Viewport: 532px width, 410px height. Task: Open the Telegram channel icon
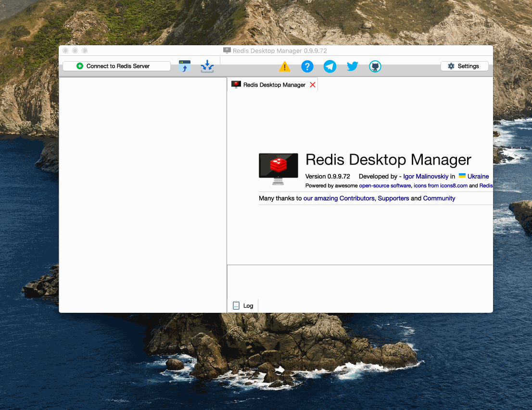tap(330, 66)
